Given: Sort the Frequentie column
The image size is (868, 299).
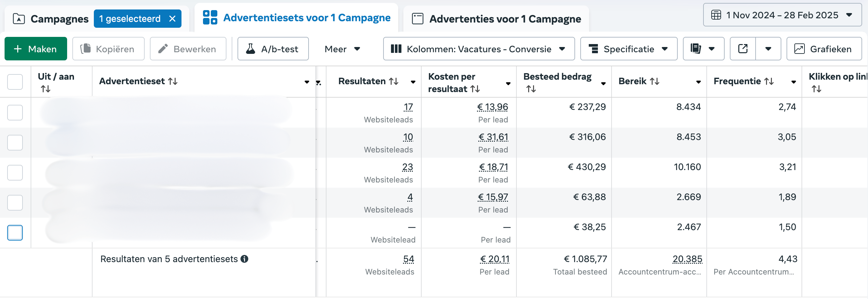Looking at the screenshot, I should click(x=769, y=81).
